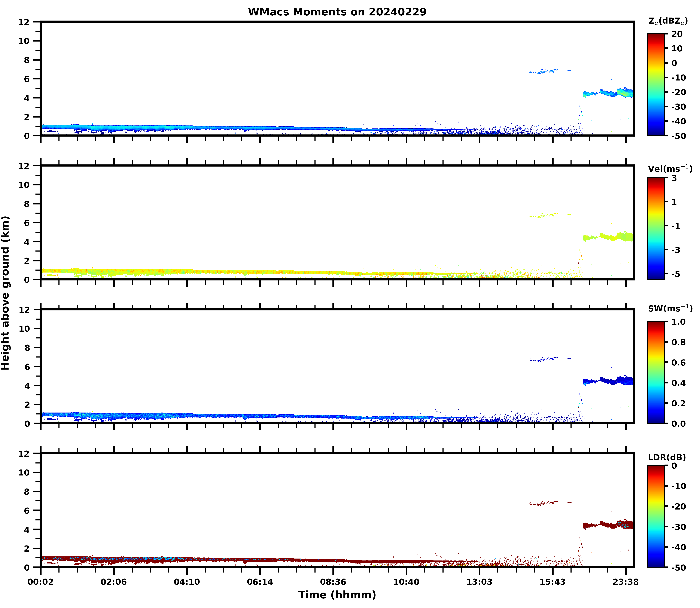Click the 23:38 time tick label

click(625, 582)
